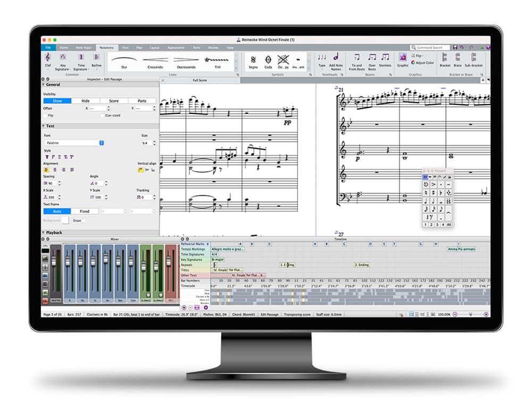The image size is (532, 399).
Task: Open the Clef gallery icon
Action: pyautogui.click(x=48, y=57)
